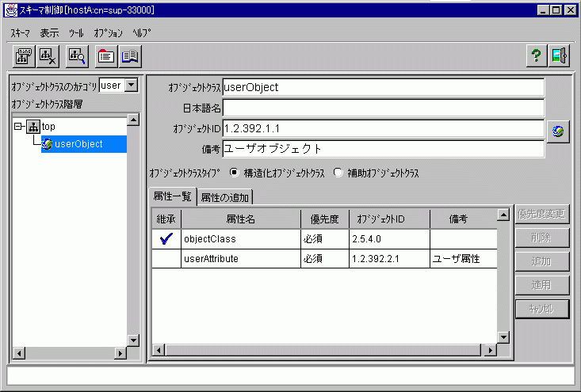Click the userObject globe icon in tree
This screenshot has width=581, height=392.
click(47, 144)
